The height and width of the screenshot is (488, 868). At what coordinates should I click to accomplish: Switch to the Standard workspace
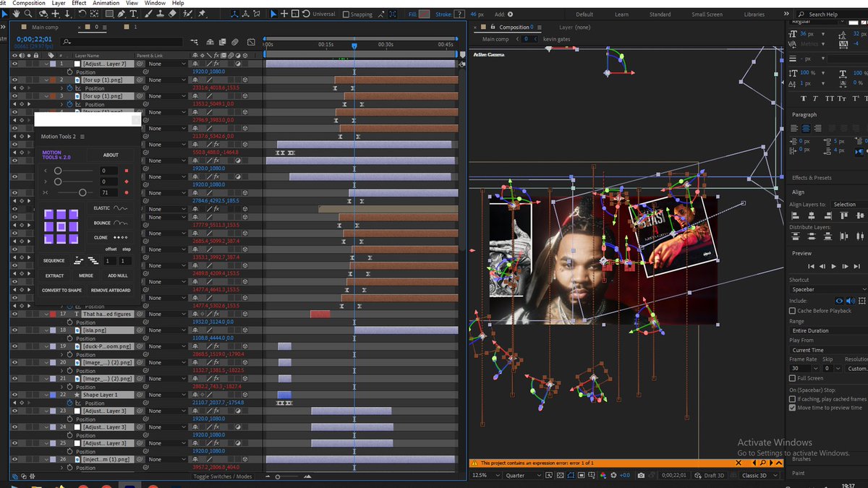[x=660, y=14]
